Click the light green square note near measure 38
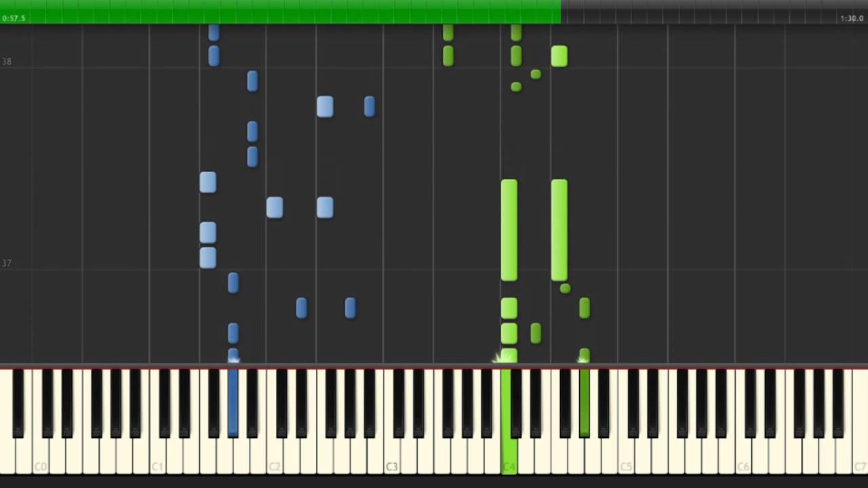This screenshot has height=488, width=868. tap(559, 56)
